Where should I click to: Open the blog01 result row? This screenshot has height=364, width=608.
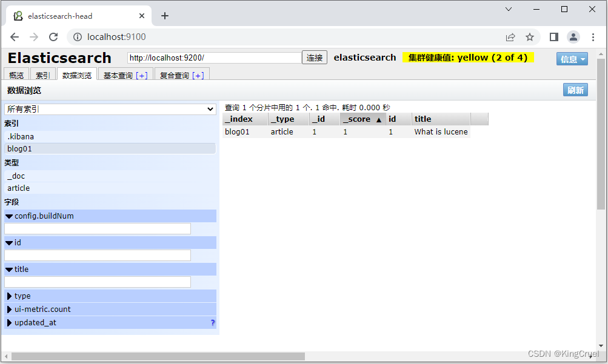(346, 131)
